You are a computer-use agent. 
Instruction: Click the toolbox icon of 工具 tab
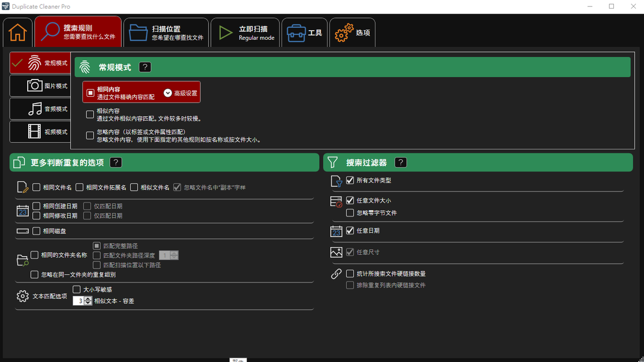[296, 33]
